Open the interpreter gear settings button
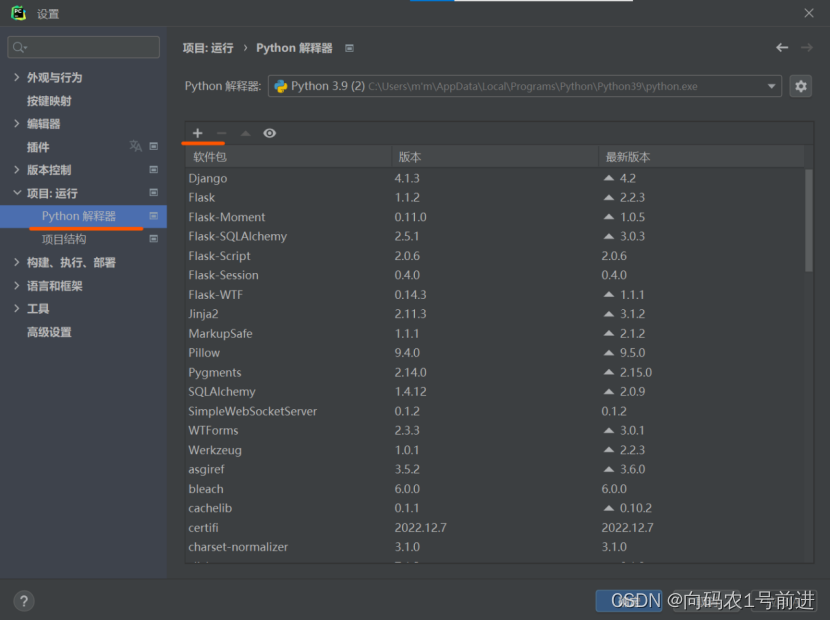 pyautogui.click(x=800, y=86)
